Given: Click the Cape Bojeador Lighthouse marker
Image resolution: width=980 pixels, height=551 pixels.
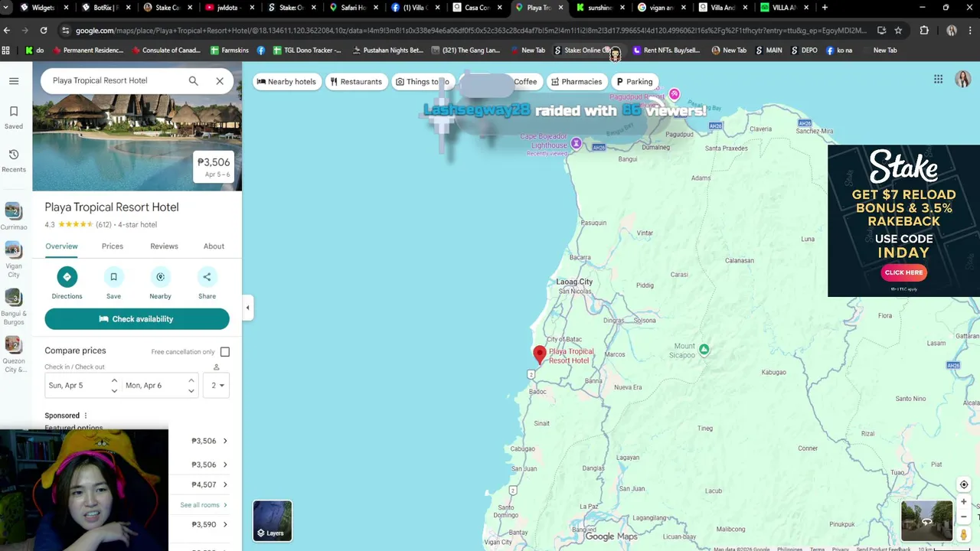Looking at the screenshot, I should pyautogui.click(x=576, y=144).
